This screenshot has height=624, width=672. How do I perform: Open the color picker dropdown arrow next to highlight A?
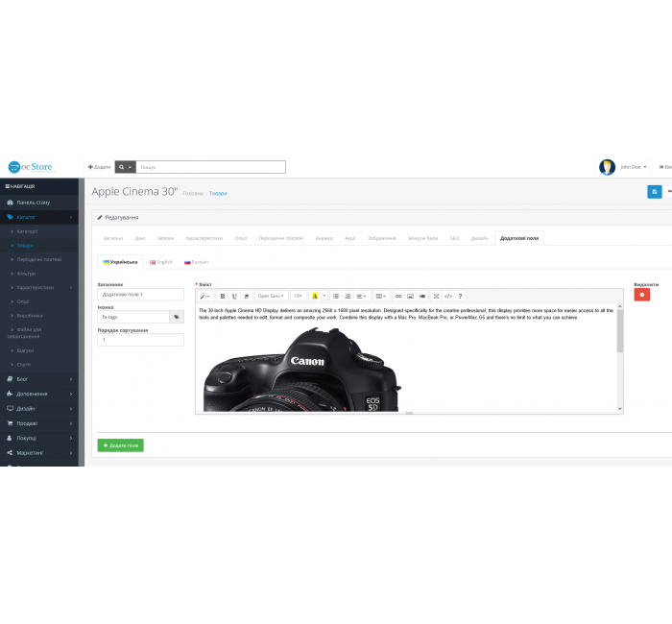click(x=324, y=296)
